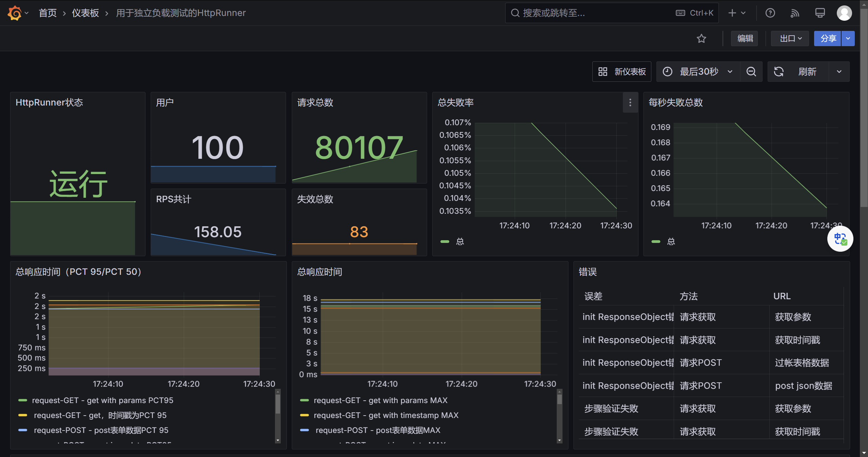
Task: Sort table by URL column header
Action: 782,296
